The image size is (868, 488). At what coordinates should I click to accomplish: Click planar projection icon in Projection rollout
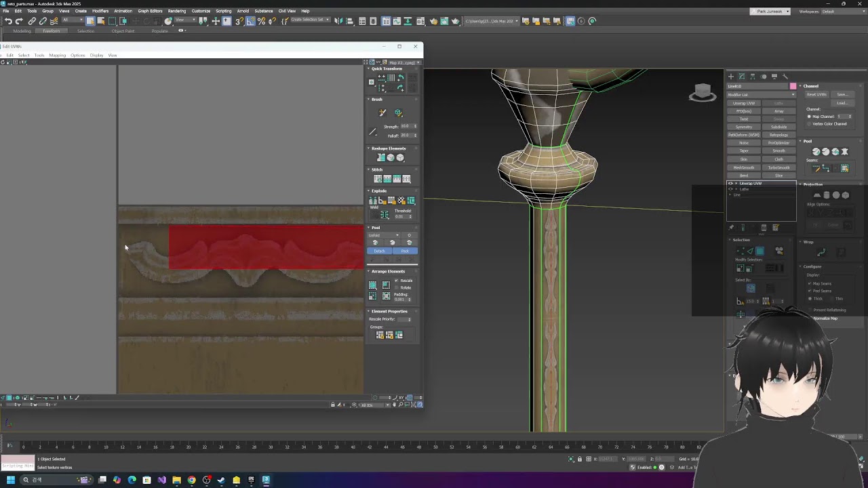click(x=817, y=195)
